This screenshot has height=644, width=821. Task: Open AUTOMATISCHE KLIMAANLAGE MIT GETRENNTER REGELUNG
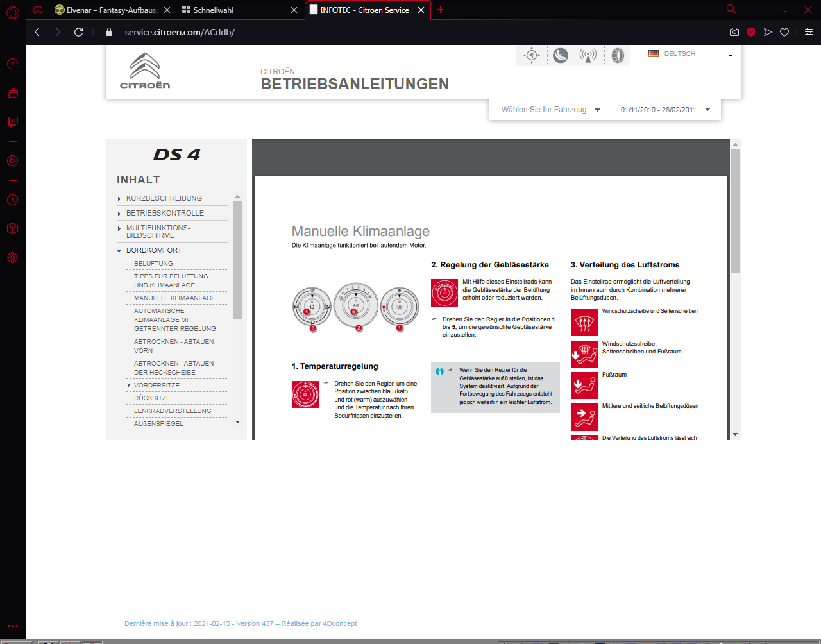[174, 320]
